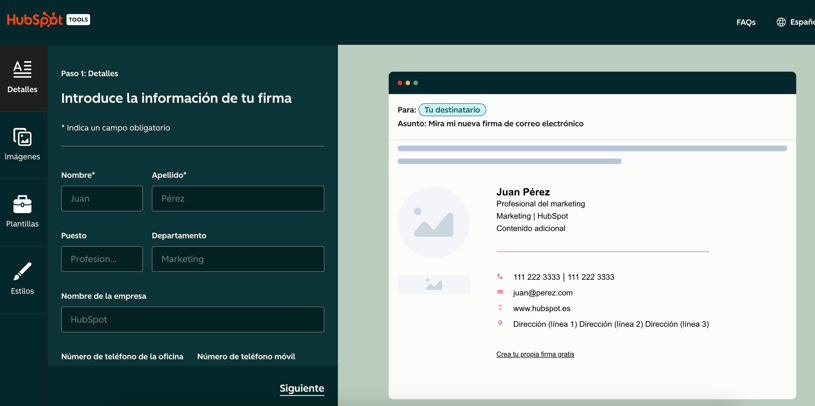Click the Nombre de la empresa field
This screenshot has width=815, height=406.
192,320
